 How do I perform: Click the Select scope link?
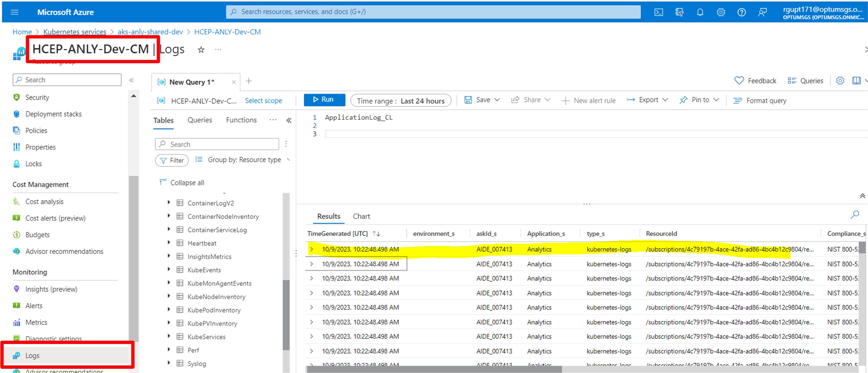tap(263, 101)
